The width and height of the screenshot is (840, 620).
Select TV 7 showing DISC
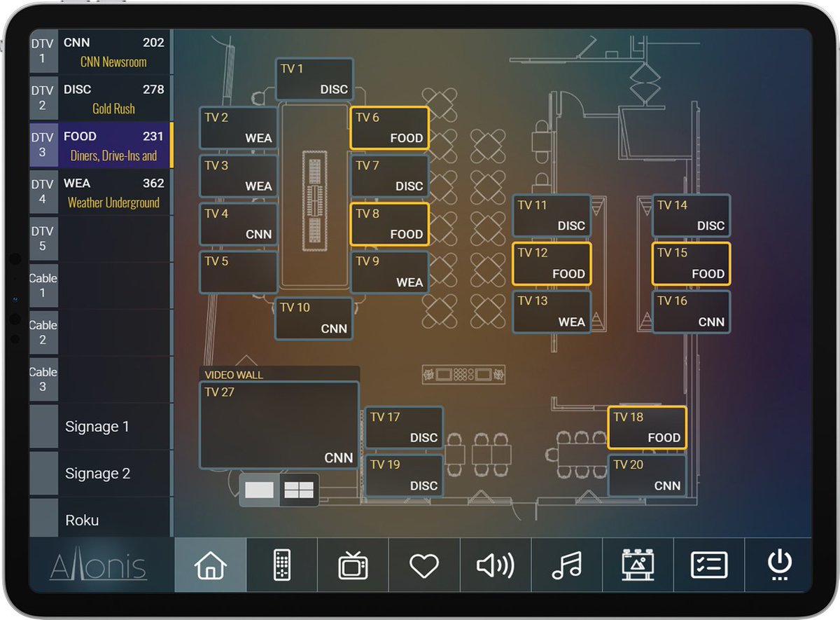[390, 176]
